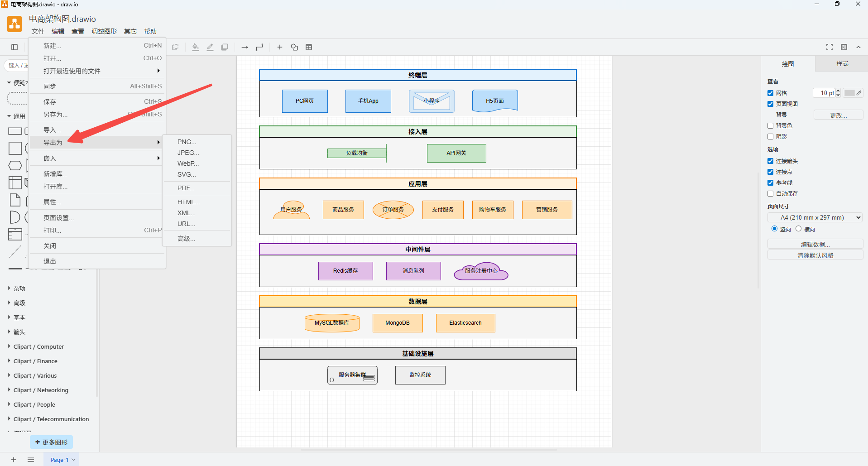Click the shadow toggle icon
868x466 pixels.
(225, 47)
